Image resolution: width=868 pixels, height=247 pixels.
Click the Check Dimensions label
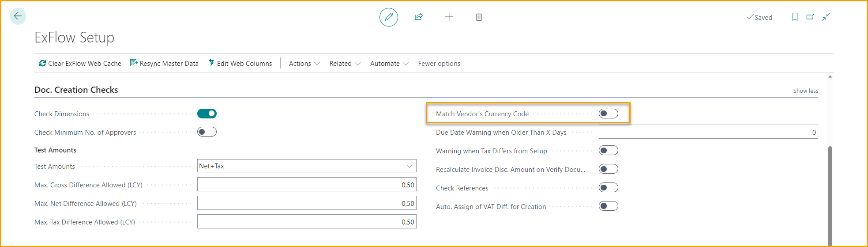click(62, 114)
